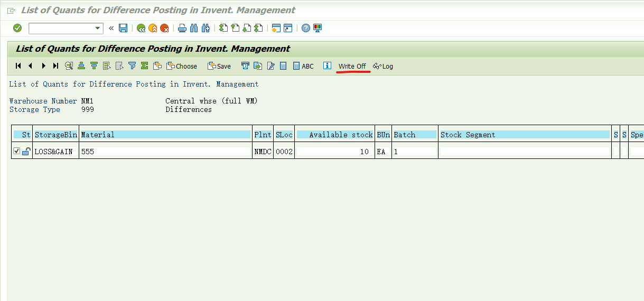Click the Material cell with value 555
This screenshot has height=301, width=644.
point(165,151)
